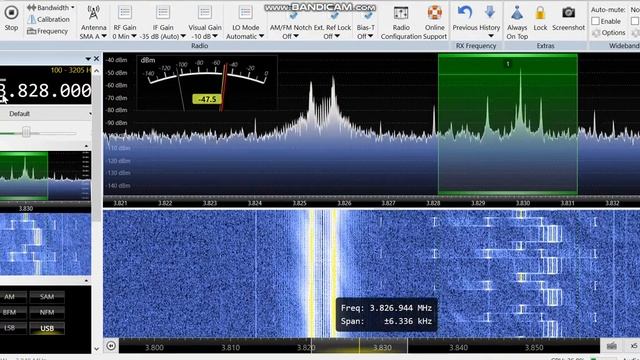The image size is (640, 360).
Task: Open the Bias-T Off dropdown
Action: pos(365,36)
